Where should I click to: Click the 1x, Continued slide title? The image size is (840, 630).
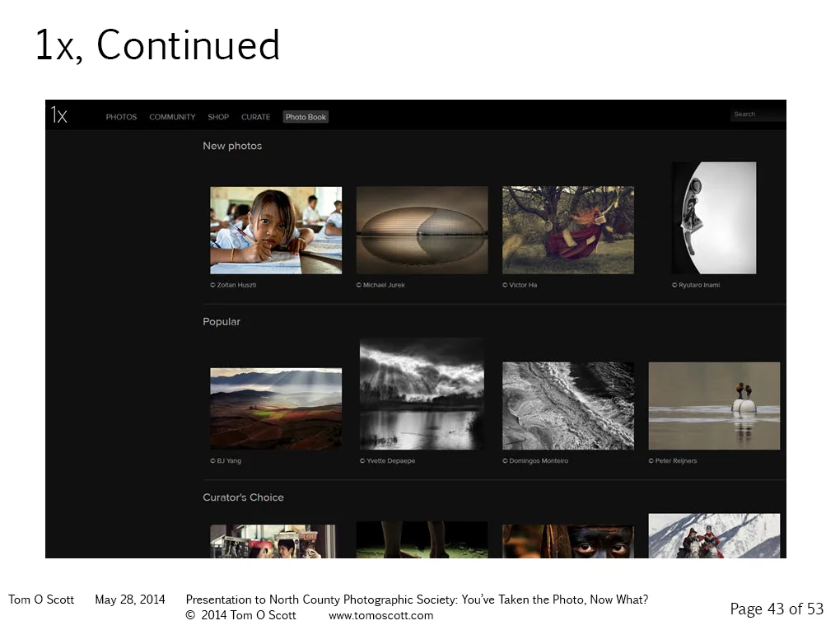157,45
